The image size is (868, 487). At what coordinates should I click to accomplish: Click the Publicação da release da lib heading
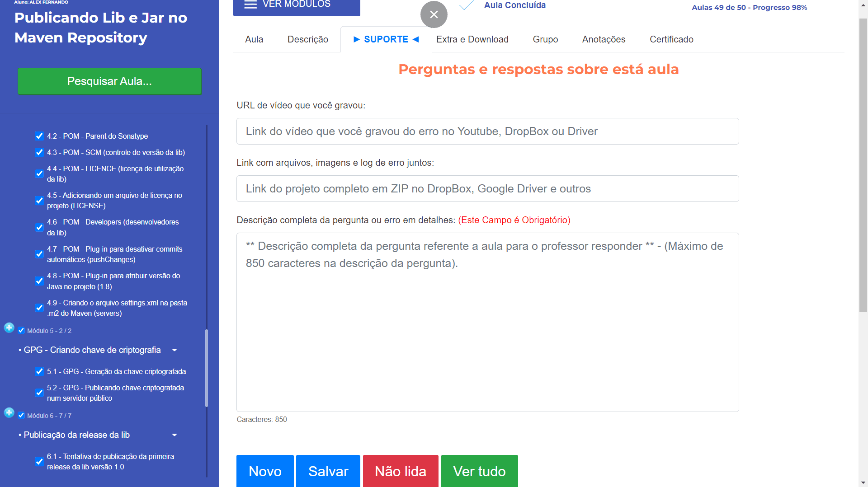(77, 435)
